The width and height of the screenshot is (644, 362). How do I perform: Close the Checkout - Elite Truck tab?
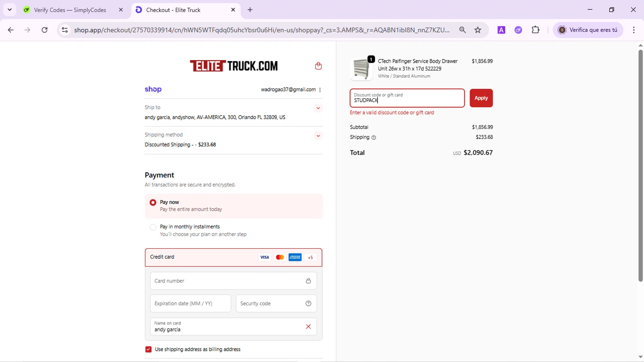pos(233,10)
